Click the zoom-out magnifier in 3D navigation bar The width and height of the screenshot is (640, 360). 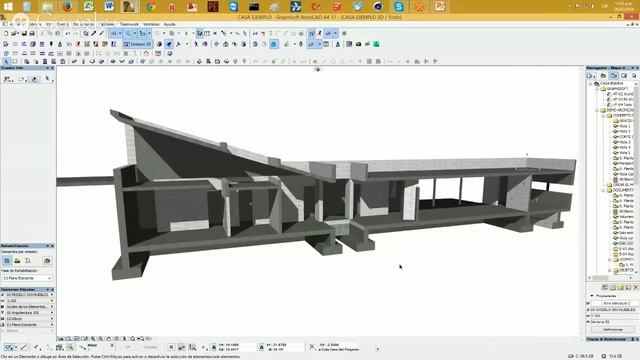point(101,339)
